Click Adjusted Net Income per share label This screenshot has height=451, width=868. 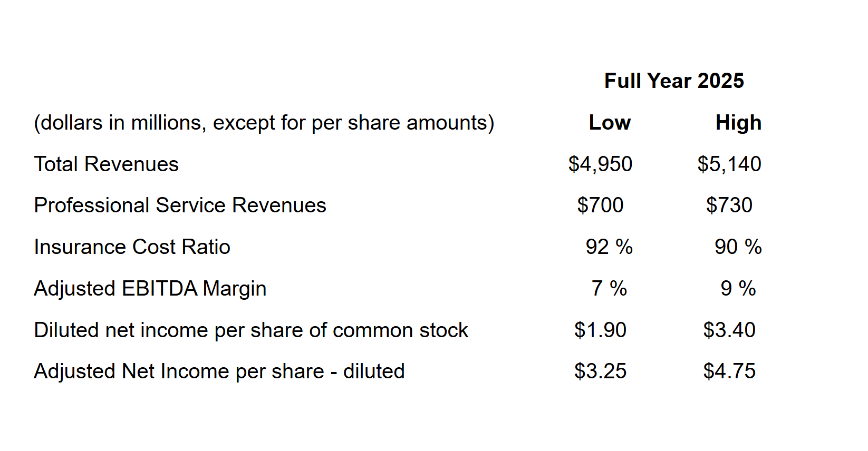219,371
